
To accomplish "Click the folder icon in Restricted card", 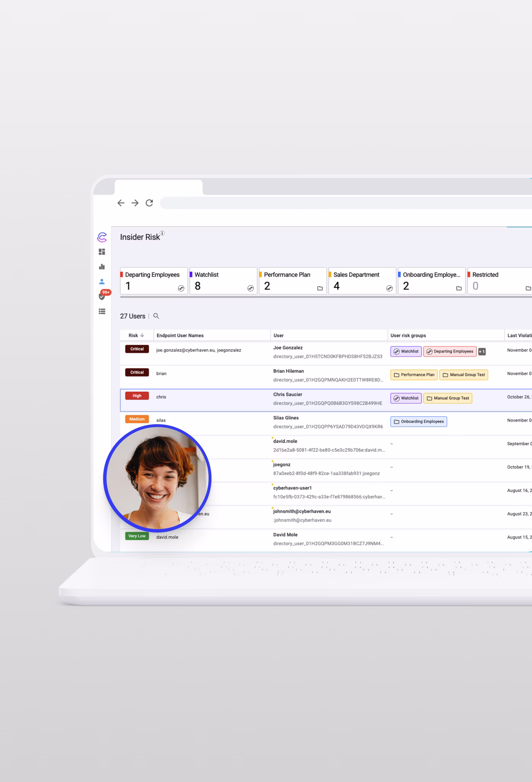I will coord(528,288).
